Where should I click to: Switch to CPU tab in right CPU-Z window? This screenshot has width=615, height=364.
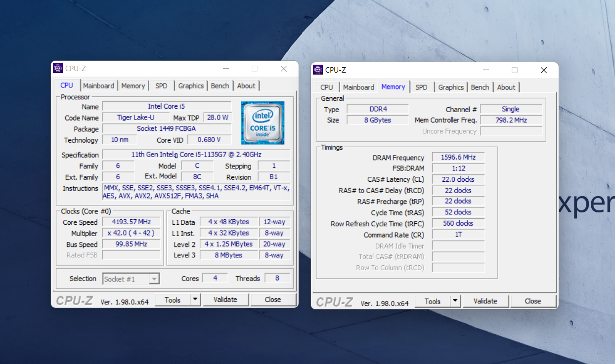[x=327, y=87]
